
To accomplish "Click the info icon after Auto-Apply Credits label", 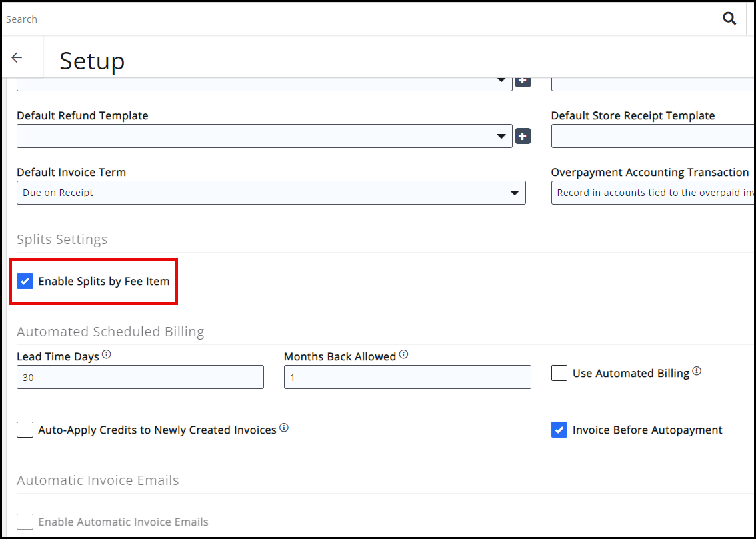I will (284, 428).
